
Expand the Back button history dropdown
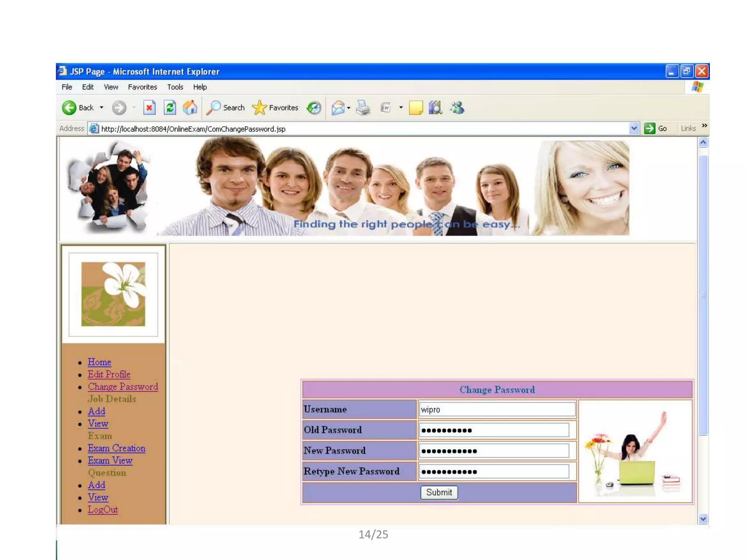click(x=102, y=108)
